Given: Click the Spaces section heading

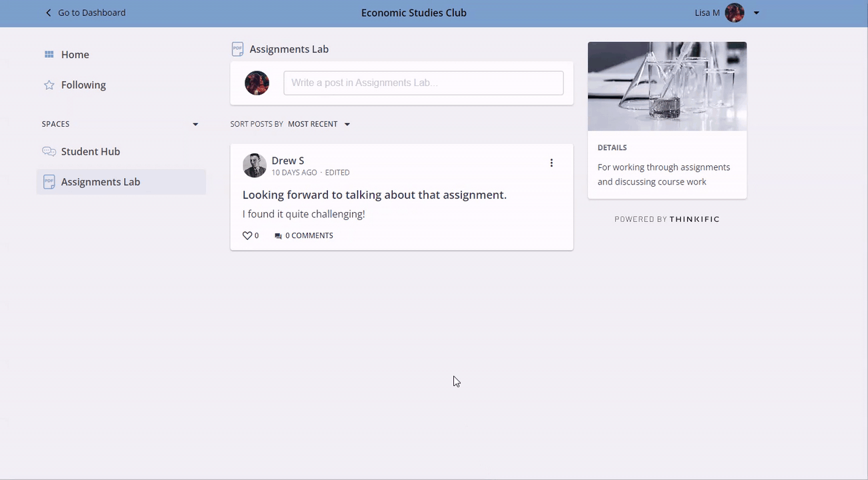Looking at the screenshot, I should pyautogui.click(x=55, y=124).
